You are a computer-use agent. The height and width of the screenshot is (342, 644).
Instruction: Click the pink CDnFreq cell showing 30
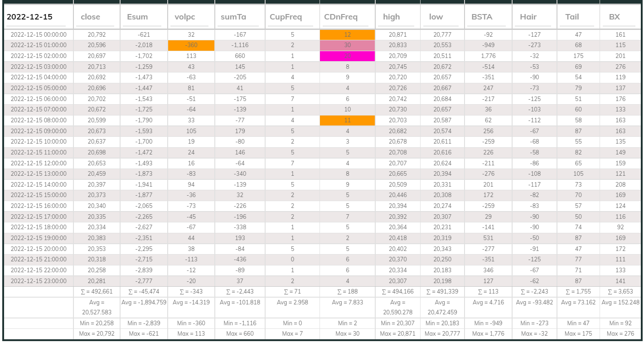(347, 45)
